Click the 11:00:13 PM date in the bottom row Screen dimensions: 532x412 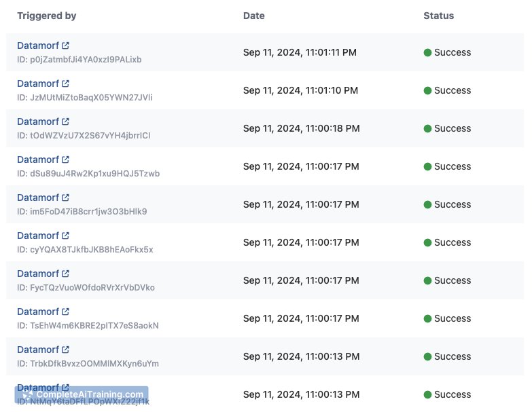[301, 394]
